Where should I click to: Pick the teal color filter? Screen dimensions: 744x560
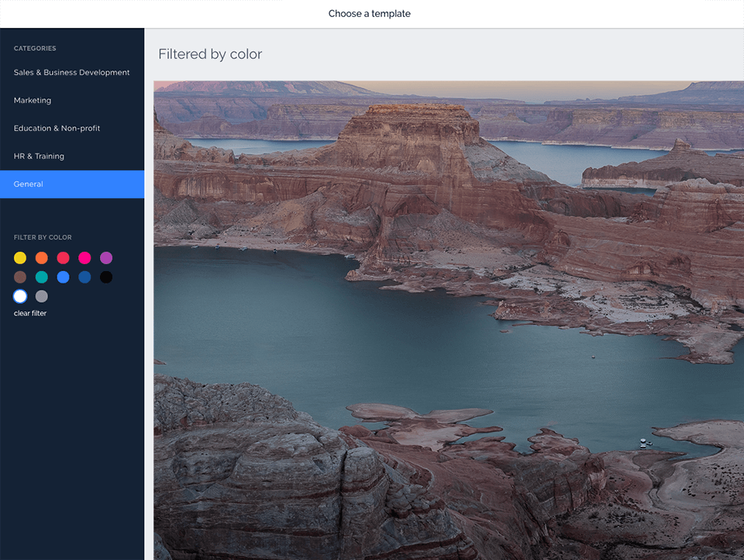click(x=42, y=277)
